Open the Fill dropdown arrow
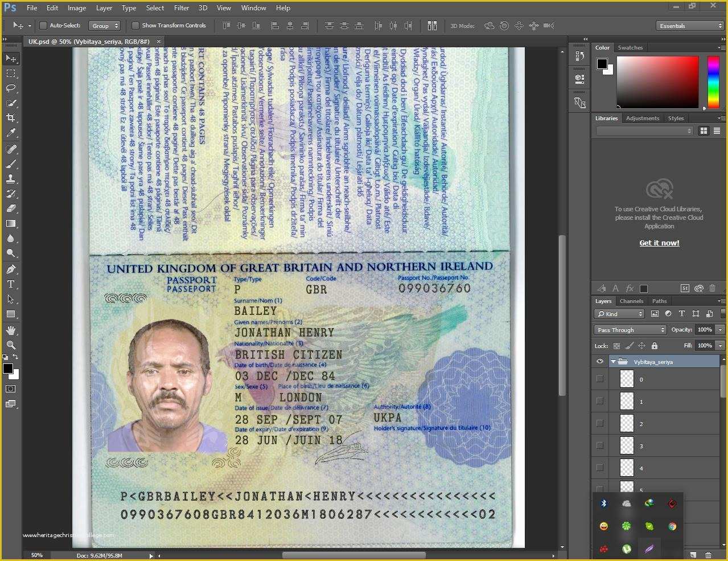 coord(720,346)
